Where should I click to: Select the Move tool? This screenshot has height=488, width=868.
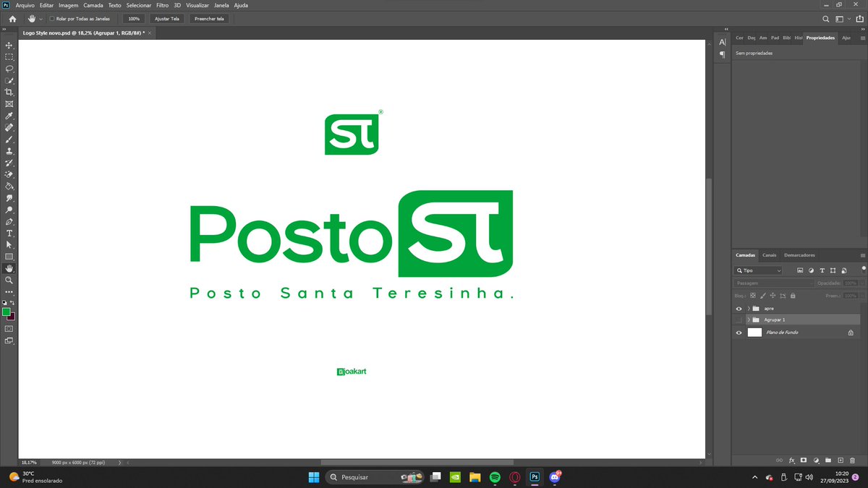pos(9,45)
